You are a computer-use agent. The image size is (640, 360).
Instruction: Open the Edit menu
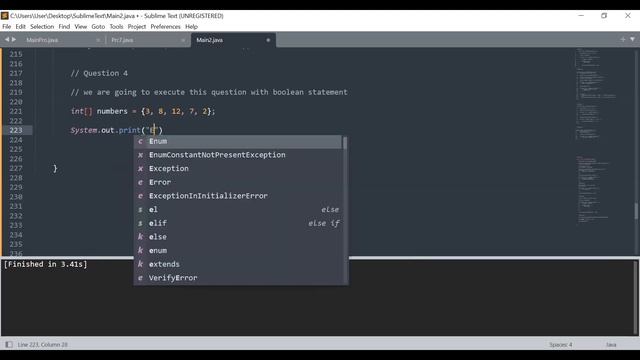(x=20, y=27)
